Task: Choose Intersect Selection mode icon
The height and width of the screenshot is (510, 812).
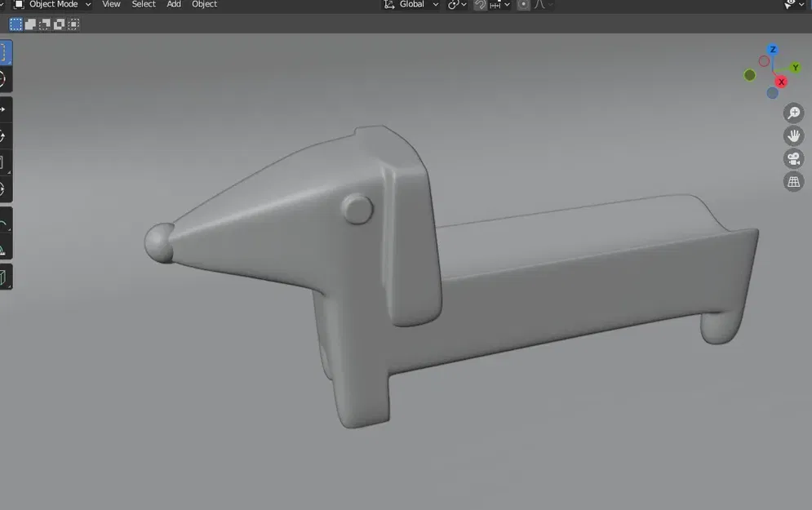Action: click(x=73, y=24)
